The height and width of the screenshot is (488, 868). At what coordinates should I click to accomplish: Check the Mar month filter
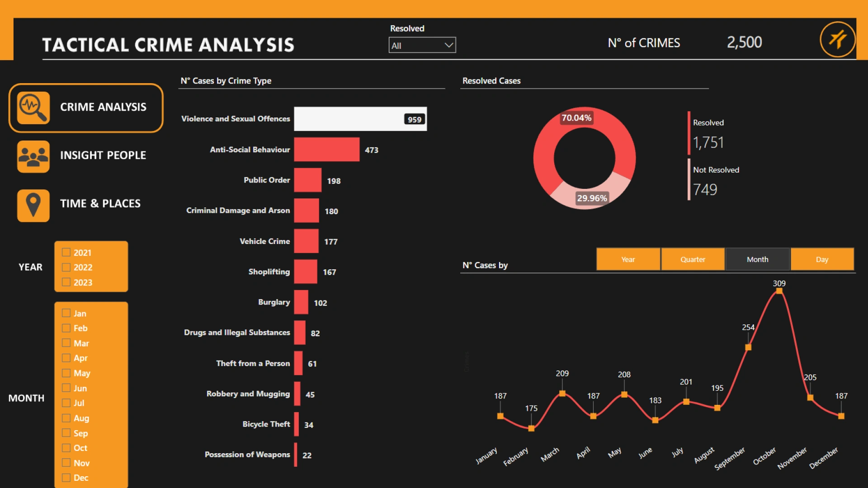tap(66, 343)
